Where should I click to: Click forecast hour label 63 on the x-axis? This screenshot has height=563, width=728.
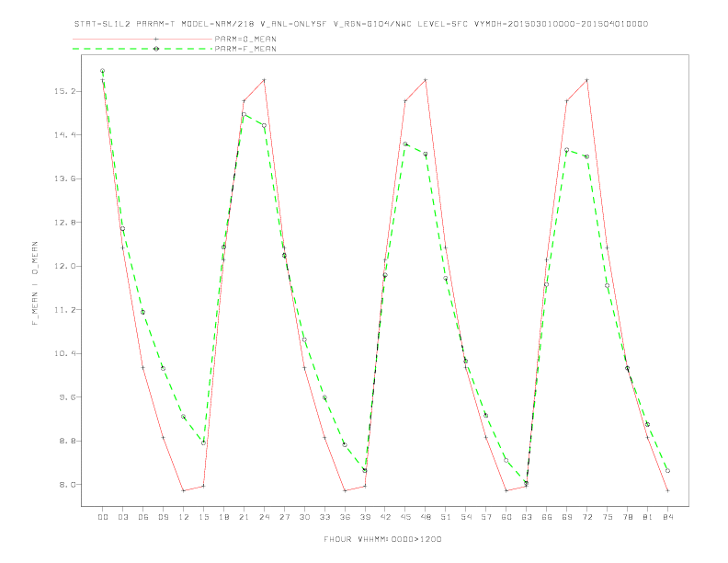click(527, 517)
